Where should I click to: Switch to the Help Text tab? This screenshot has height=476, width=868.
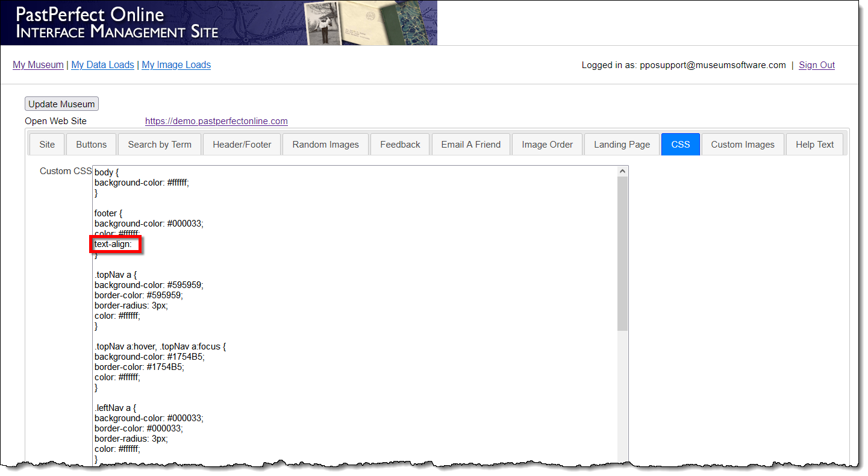(814, 144)
